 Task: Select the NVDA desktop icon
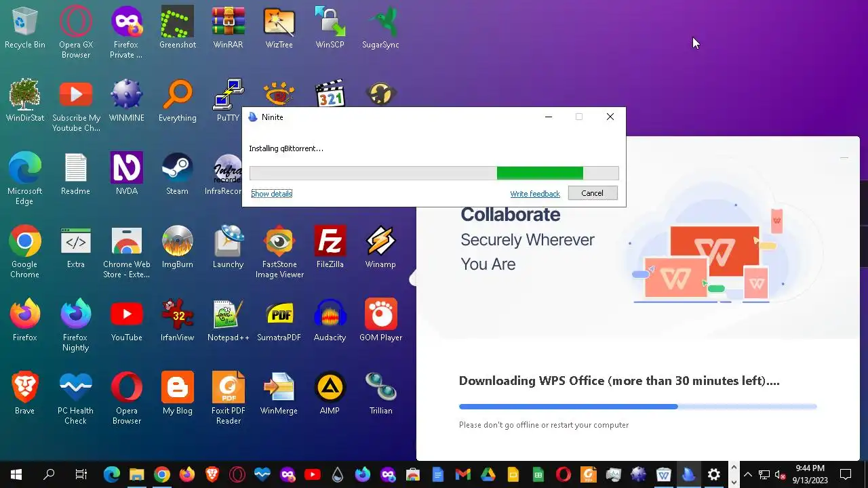pyautogui.click(x=127, y=175)
